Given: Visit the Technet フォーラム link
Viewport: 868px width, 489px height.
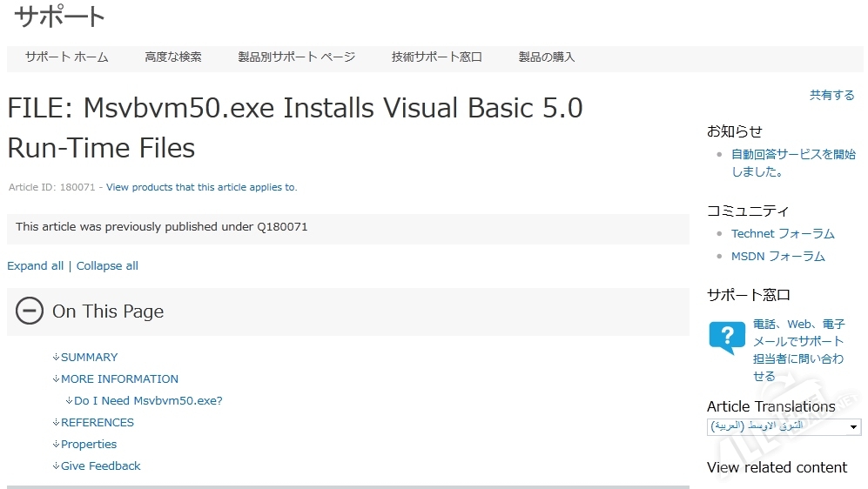Looking at the screenshot, I should click(x=783, y=234).
